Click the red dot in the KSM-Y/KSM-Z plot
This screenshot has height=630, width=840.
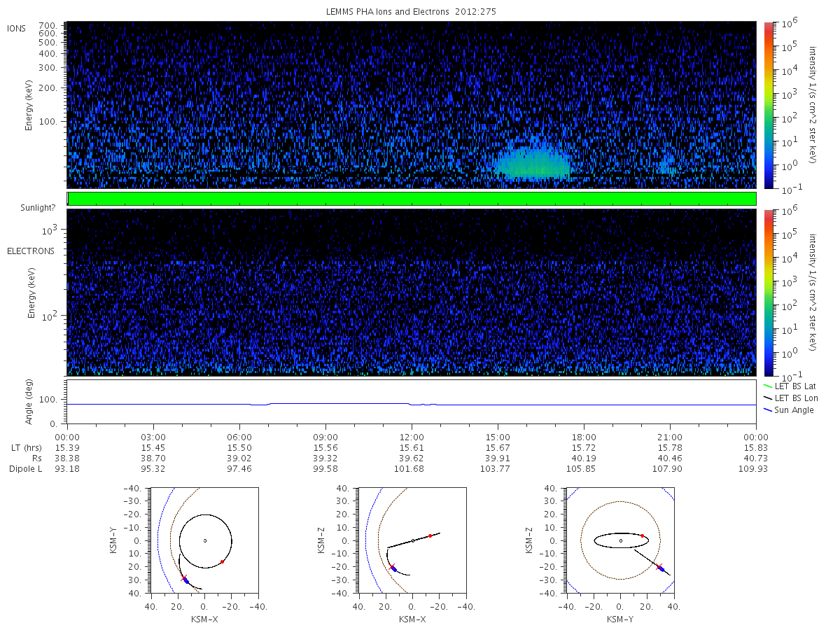642,535
